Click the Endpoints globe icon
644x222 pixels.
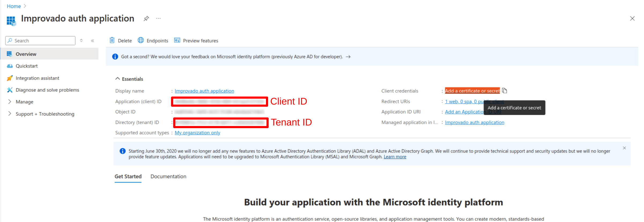[x=141, y=40]
